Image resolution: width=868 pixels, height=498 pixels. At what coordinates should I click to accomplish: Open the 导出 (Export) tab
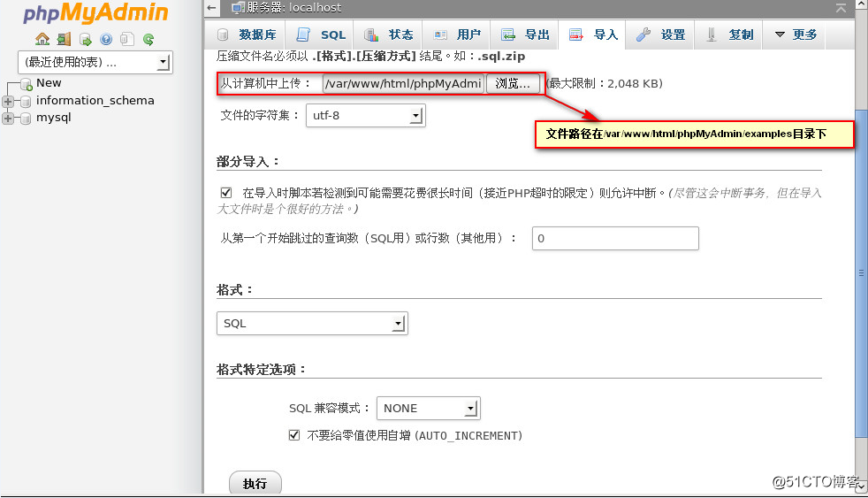[x=525, y=34]
